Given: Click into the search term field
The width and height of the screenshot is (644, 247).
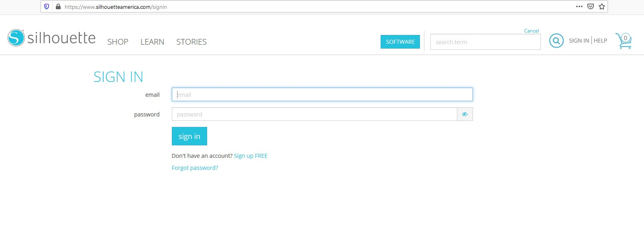Looking at the screenshot, I should point(485,42).
